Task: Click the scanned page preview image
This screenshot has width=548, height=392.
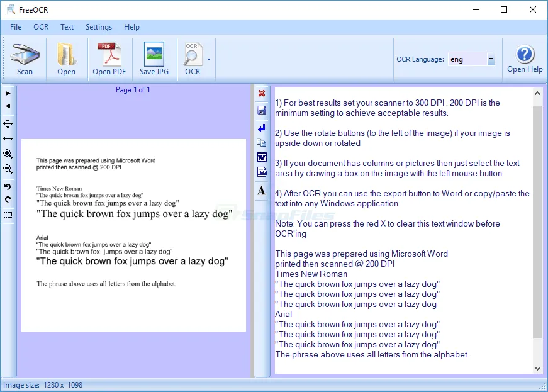Action: coord(133,235)
